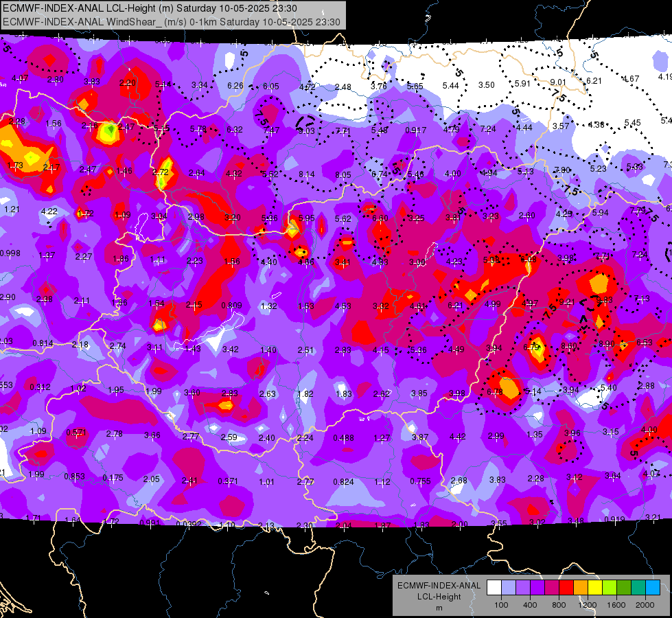Click the wind shear value 9.03

[x=307, y=130]
